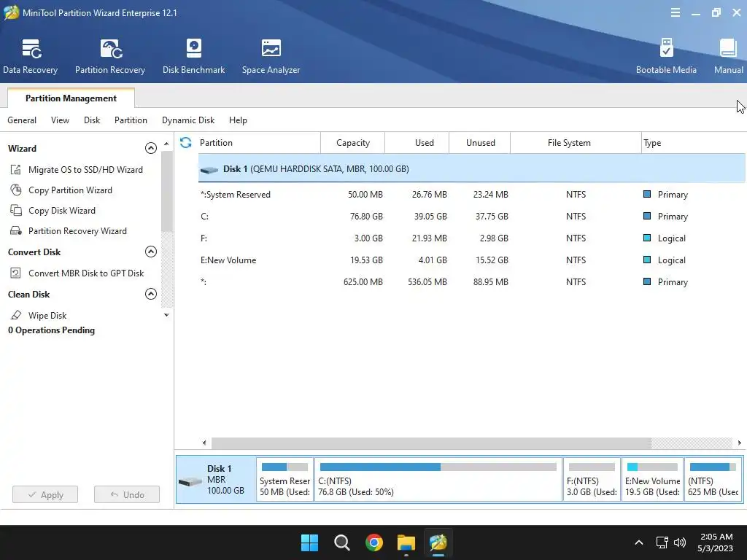This screenshot has height=560, width=747.
Task: Open network status in the system tray
Action: pyautogui.click(x=662, y=542)
